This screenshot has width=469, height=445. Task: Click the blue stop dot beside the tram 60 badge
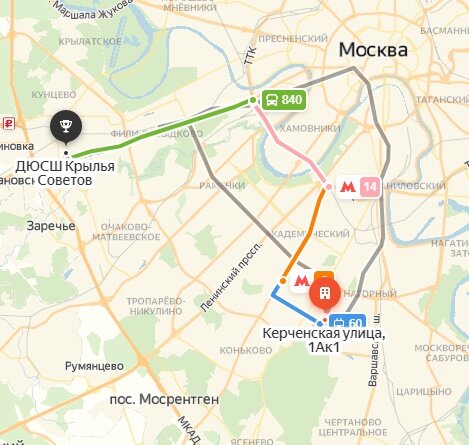tap(320, 323)
